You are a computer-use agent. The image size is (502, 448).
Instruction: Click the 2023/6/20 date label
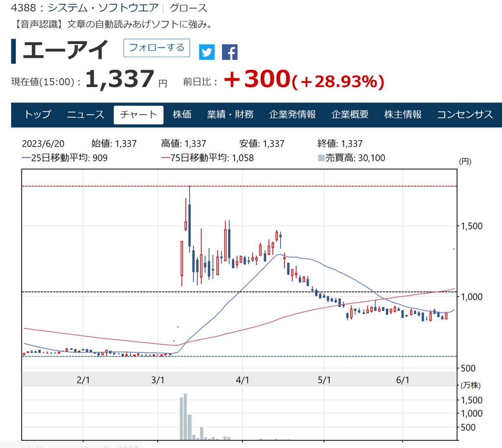43,143
